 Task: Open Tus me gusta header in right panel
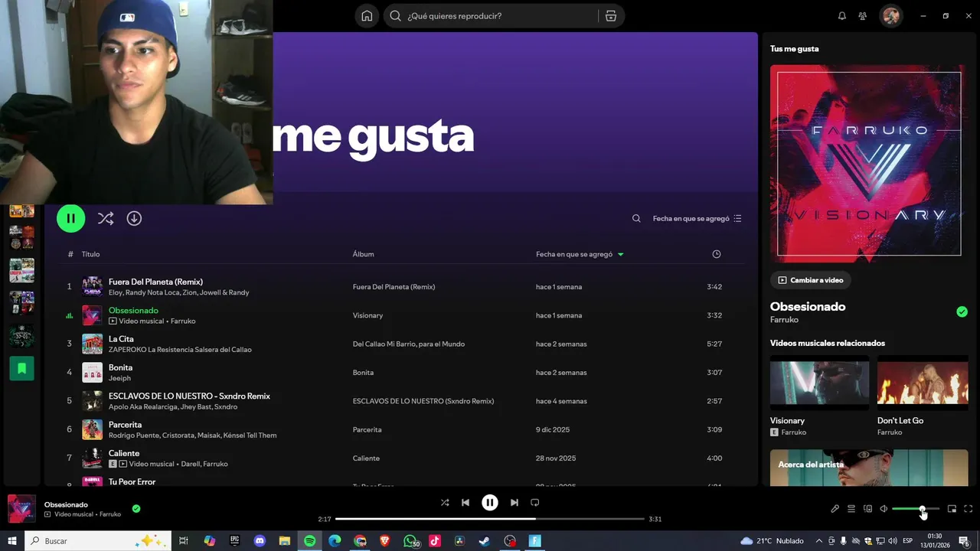coord(794,49)
